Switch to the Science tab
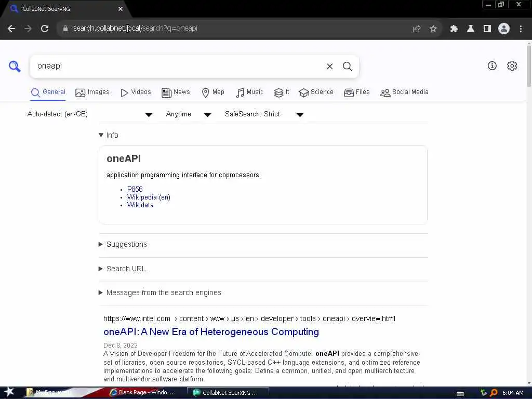532x399 pixels. coord(316,92)
